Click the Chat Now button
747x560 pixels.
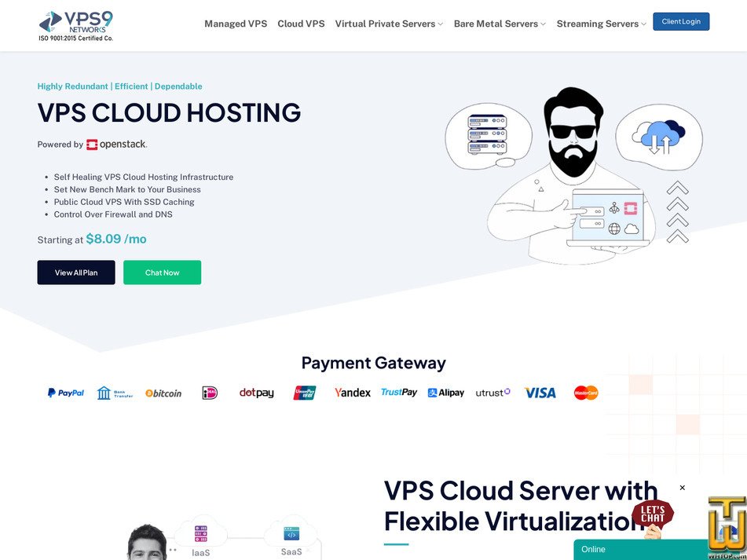point(162,273)
